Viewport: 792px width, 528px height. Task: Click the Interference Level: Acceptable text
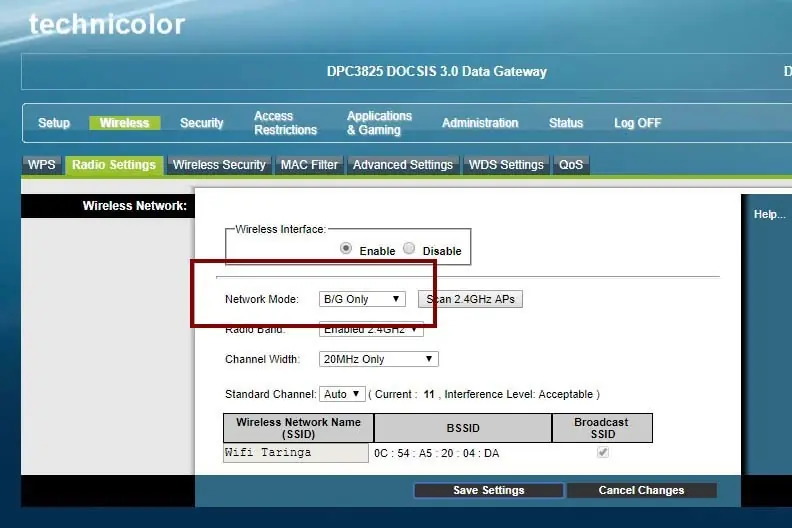518,394
